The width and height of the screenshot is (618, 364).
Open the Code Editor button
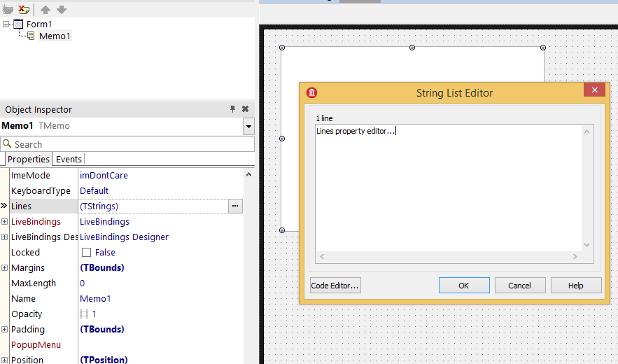(335, 286)
